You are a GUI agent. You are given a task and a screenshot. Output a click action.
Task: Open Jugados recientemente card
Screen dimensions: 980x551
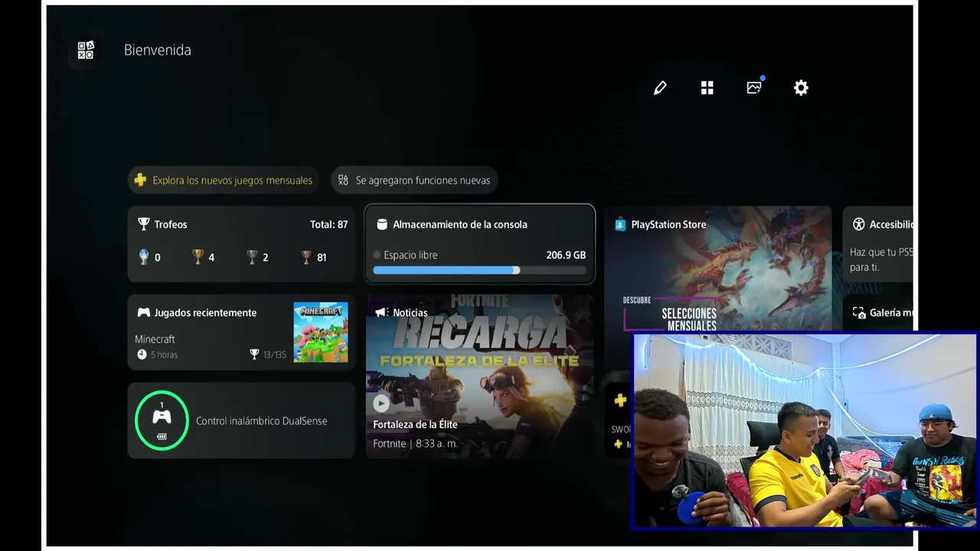click(x=242, y=332)
